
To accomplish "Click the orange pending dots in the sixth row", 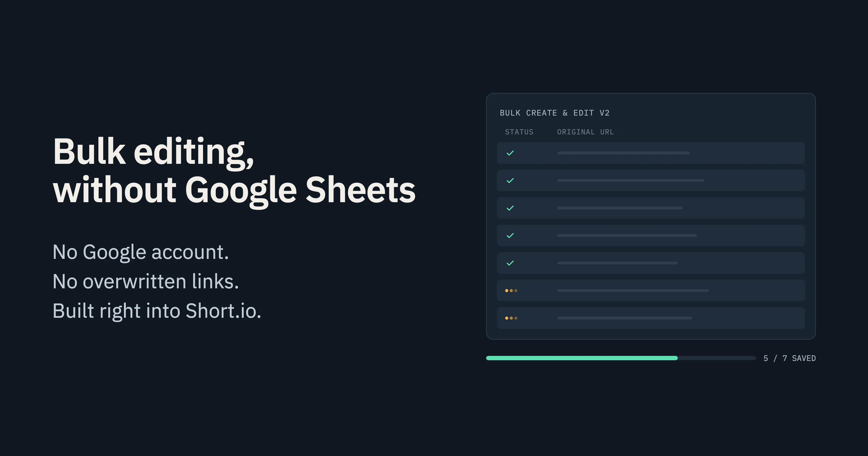I will 511,290.
